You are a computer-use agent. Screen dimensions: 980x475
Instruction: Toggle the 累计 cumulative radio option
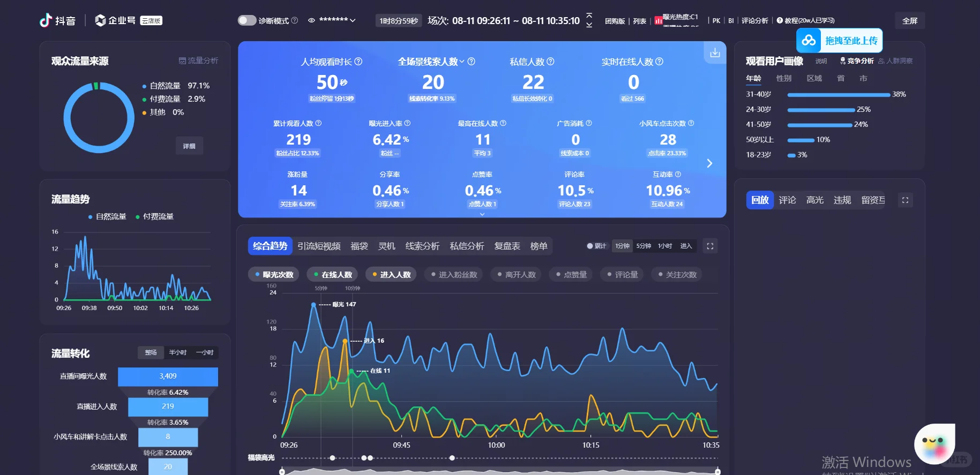point(596,246)
